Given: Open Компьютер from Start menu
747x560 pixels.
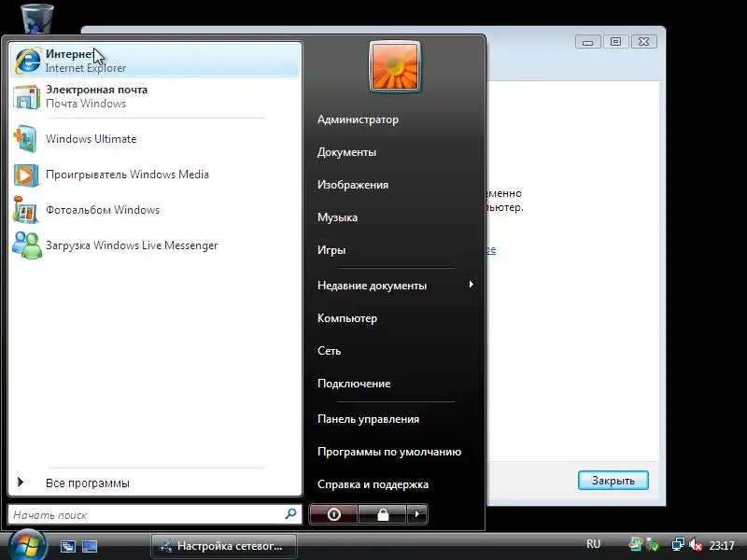Looking at the screenshot, I should (347, 318).
